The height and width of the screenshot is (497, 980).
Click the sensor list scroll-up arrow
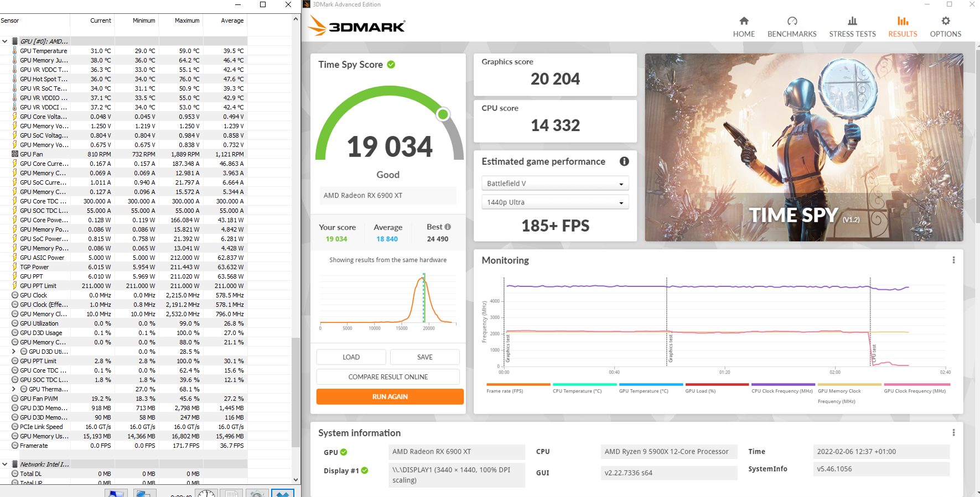point(295,19)
